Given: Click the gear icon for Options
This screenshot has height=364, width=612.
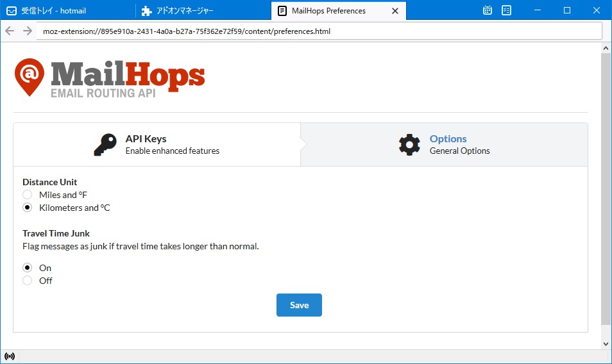Looking at the screenshot, I should pos(409,145).
